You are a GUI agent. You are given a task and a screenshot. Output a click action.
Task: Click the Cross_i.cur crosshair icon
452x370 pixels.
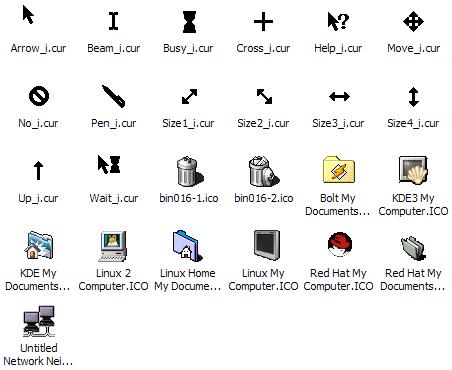[x=263, y=22]
